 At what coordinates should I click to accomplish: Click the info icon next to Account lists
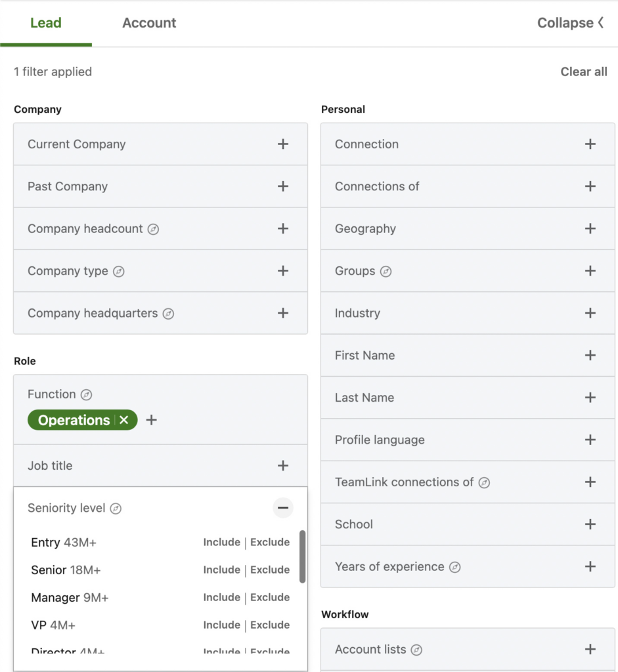pyautogui.click(x=416, y=649)
